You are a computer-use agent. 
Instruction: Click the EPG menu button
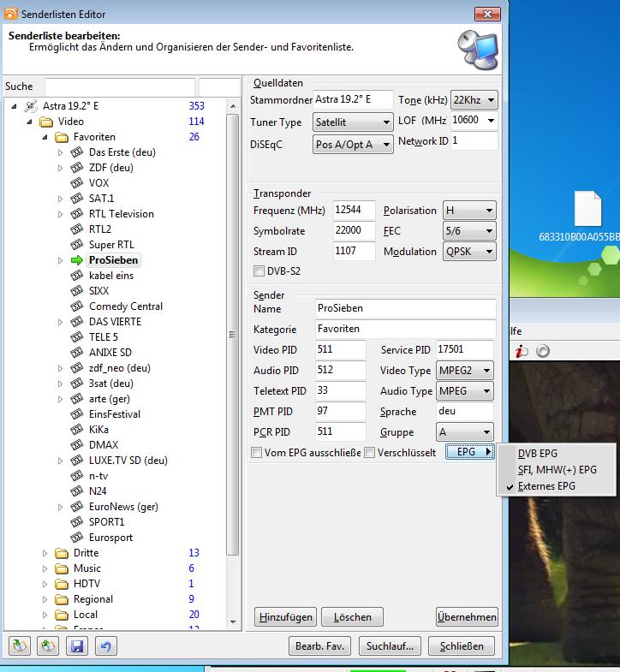coord(470,452)
